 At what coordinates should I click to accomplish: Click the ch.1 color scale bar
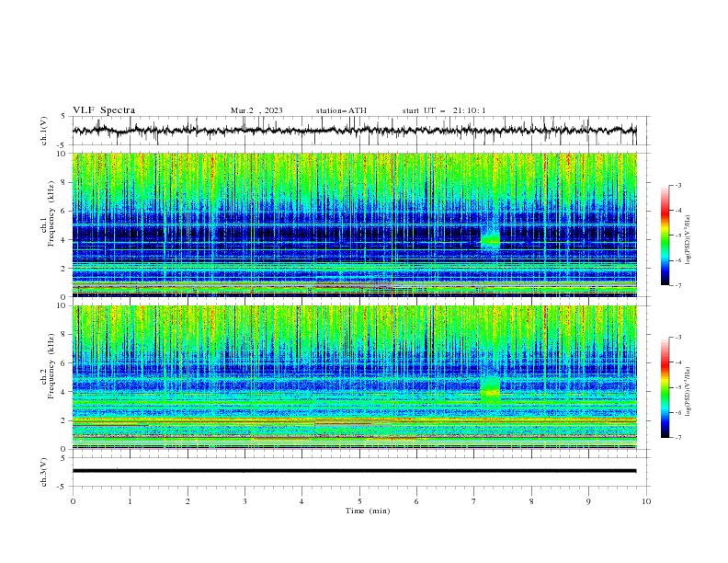tap(665, 236)
